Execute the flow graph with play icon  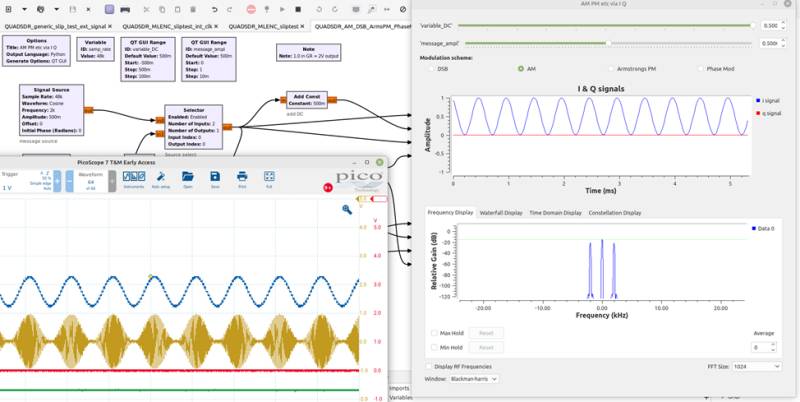[282, 10]
